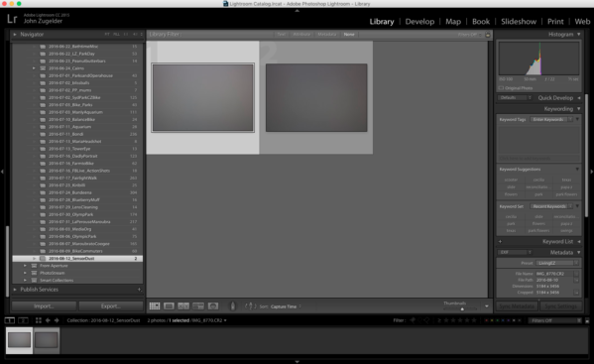Click the Lr logo identity plate

(12, 19)
